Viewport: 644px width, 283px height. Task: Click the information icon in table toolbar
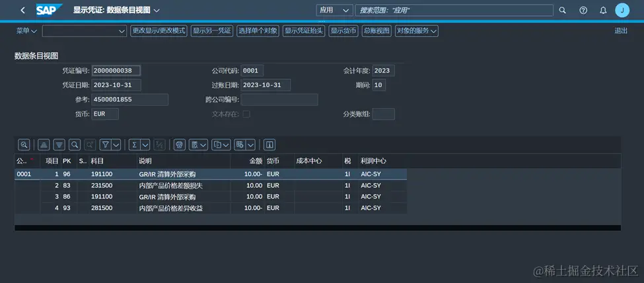pos(269,144)
